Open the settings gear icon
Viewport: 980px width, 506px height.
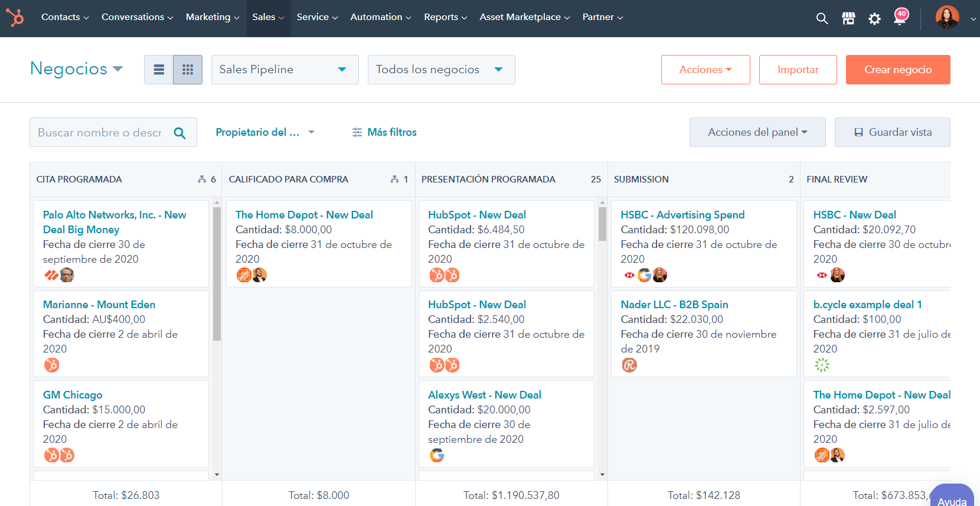[874, 19]
